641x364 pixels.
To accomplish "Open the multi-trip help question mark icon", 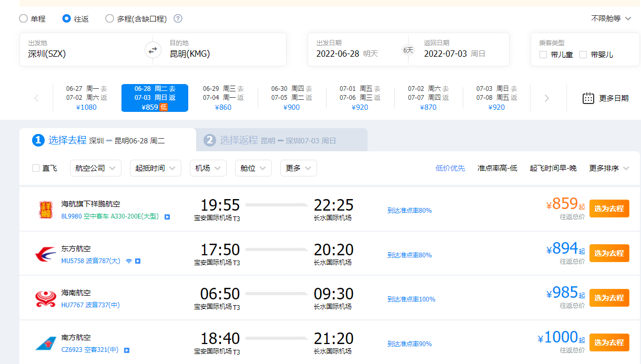I will pos(178,18).
